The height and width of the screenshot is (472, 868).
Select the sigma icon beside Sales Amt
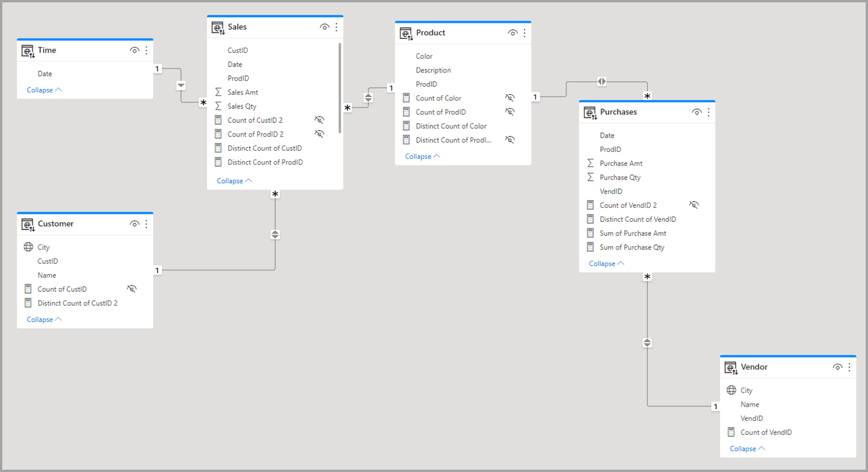(218, 92)
